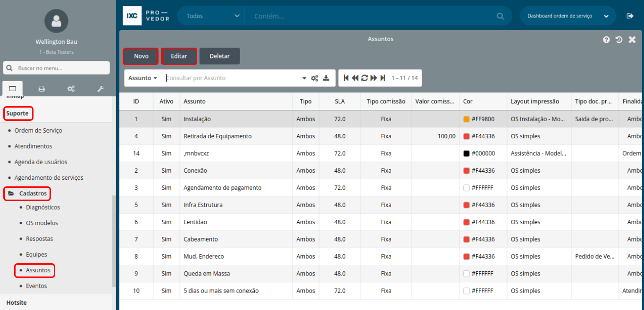The image size is (644, 310).
Task: Click the search magnifier icon in top bar
Action: point(500,16)
